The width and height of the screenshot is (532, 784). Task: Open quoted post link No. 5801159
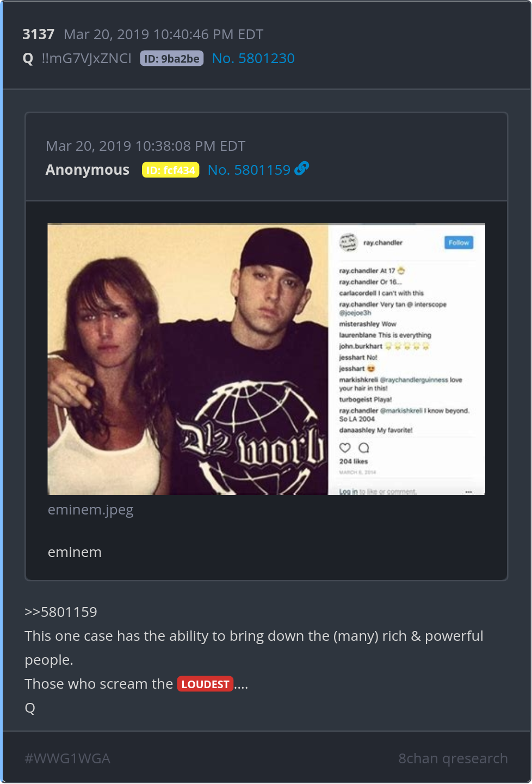click(249, 170)
